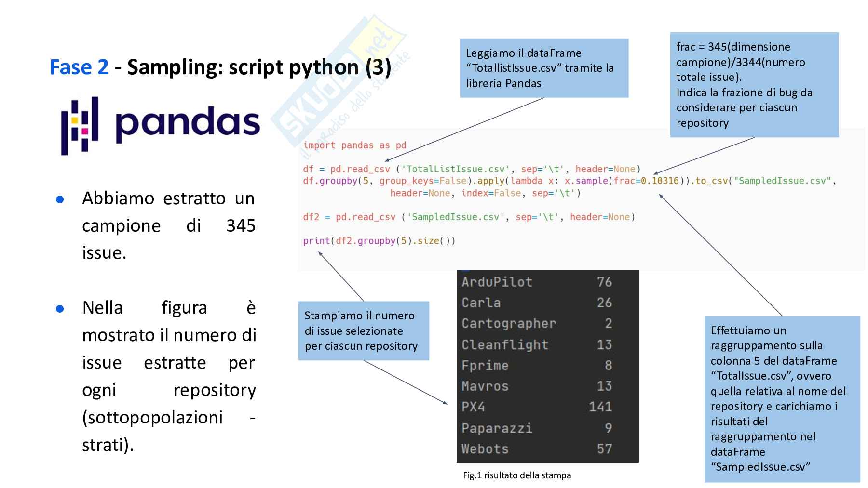
Task: Click the second bullet point dot
Action: (x=60, y=308)
